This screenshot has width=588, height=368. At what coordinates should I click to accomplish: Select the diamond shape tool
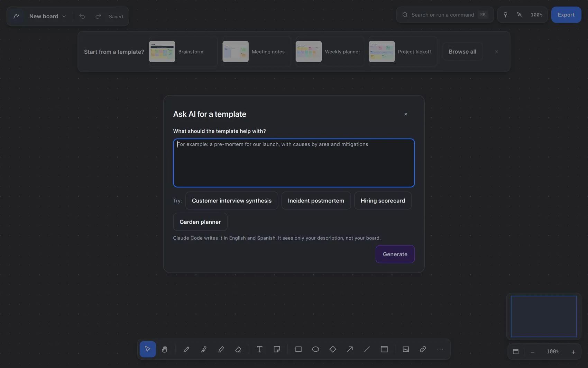click(x=333, y=349)
